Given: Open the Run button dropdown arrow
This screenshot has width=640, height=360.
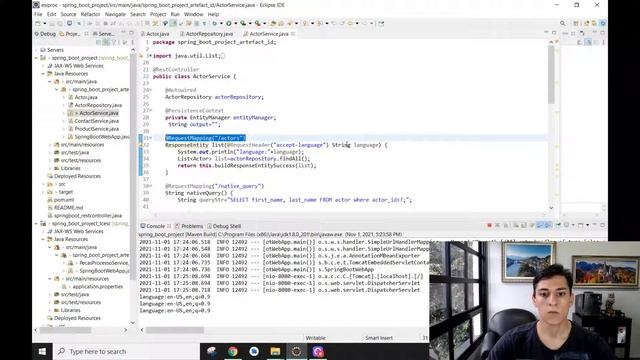Looking at the screenshot, I should 236,23.
